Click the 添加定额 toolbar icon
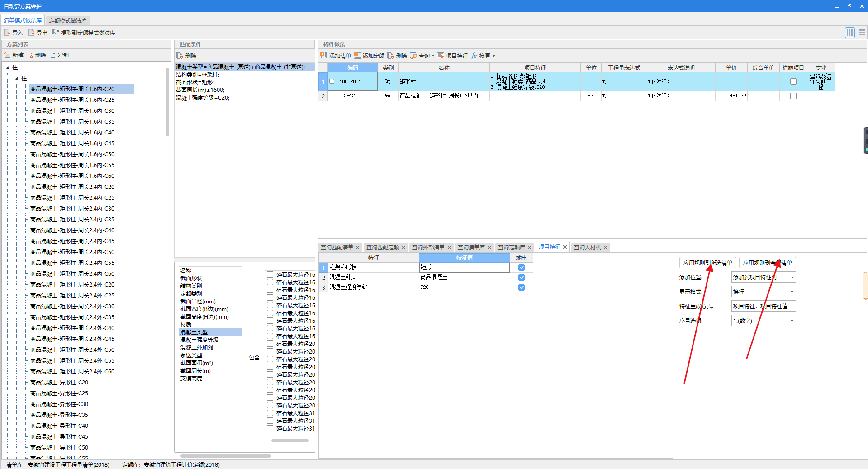 pos(357,56)
